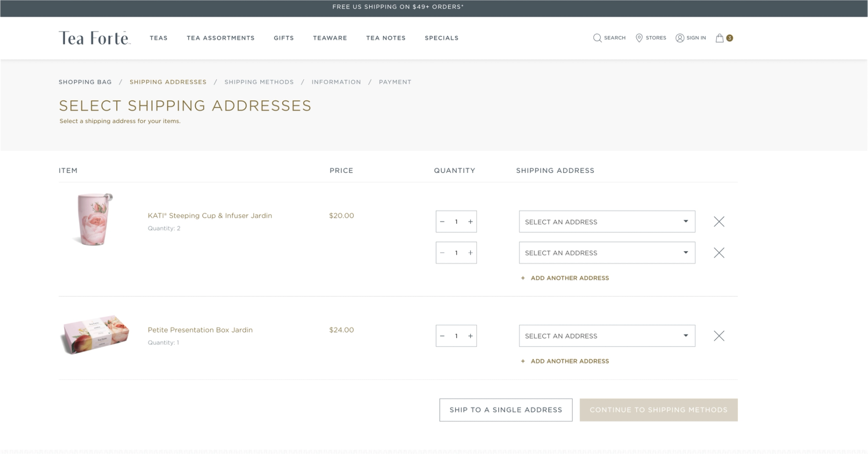Decrease quantity in second KATI cup row
Image resolution: width=868 pixels, height=454 pixels.
point(442,253)
